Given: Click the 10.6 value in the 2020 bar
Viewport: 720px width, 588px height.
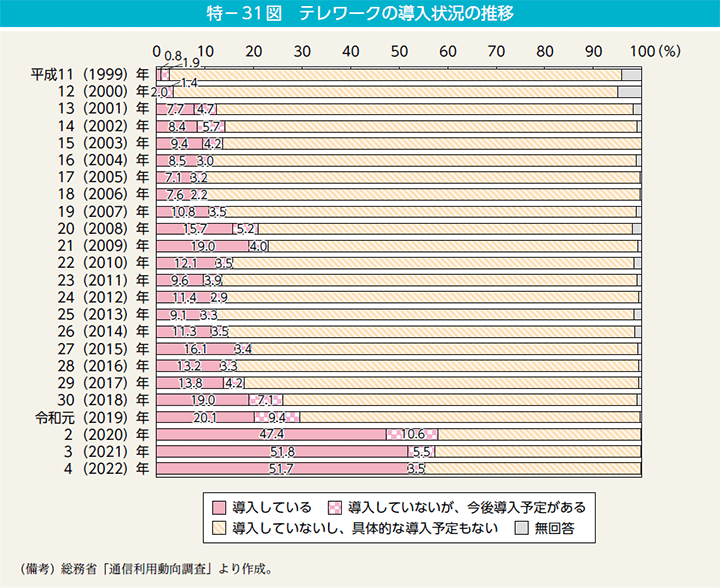Looking at the screenshot, I should (413, 434).
